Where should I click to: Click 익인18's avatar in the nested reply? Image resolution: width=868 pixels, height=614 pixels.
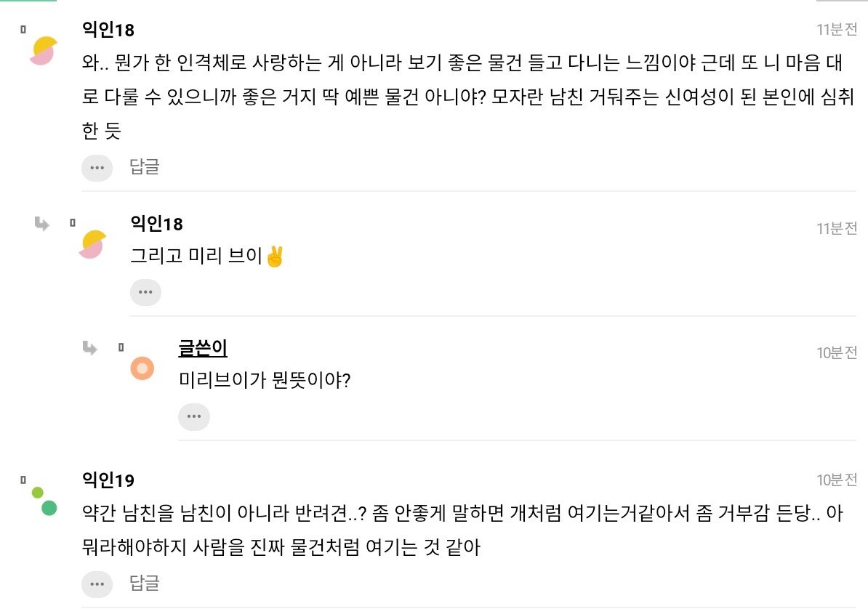[x=92, y=244]
